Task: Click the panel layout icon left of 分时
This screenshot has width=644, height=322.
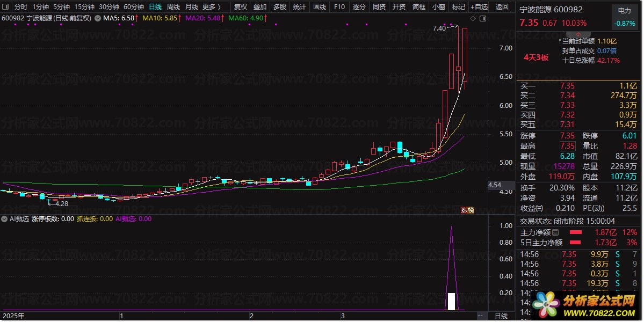Action: [x=6, y=6]
